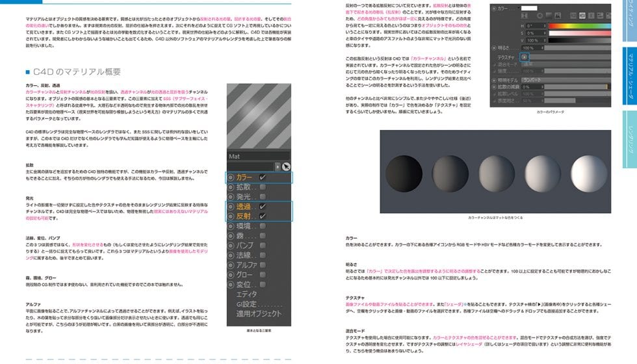Open the small arrow button left of cursor icon
Image resolution: width=637 pixels, height=364 pixels.
click(278, 166)
